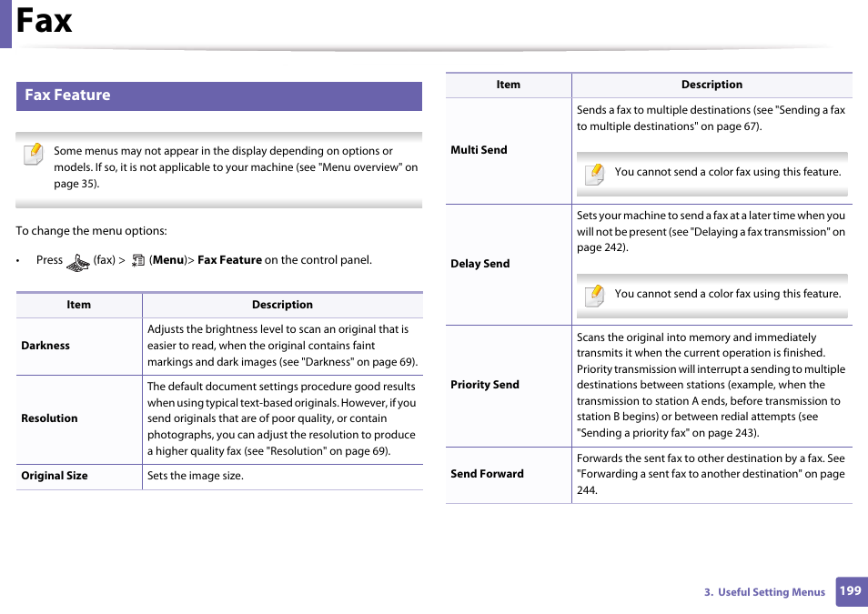
Task: Click the Menu button icon before '(Menu)'
Action: point(137,260)
